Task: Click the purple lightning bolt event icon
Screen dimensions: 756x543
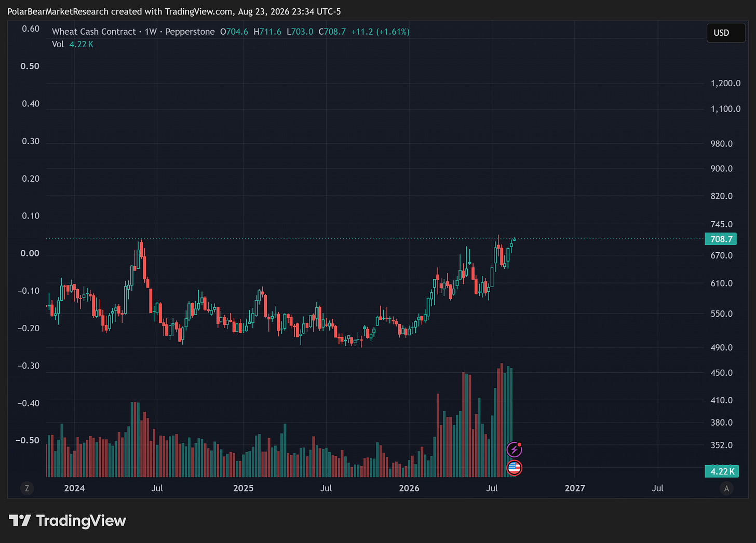Action: tap(514, 450)
